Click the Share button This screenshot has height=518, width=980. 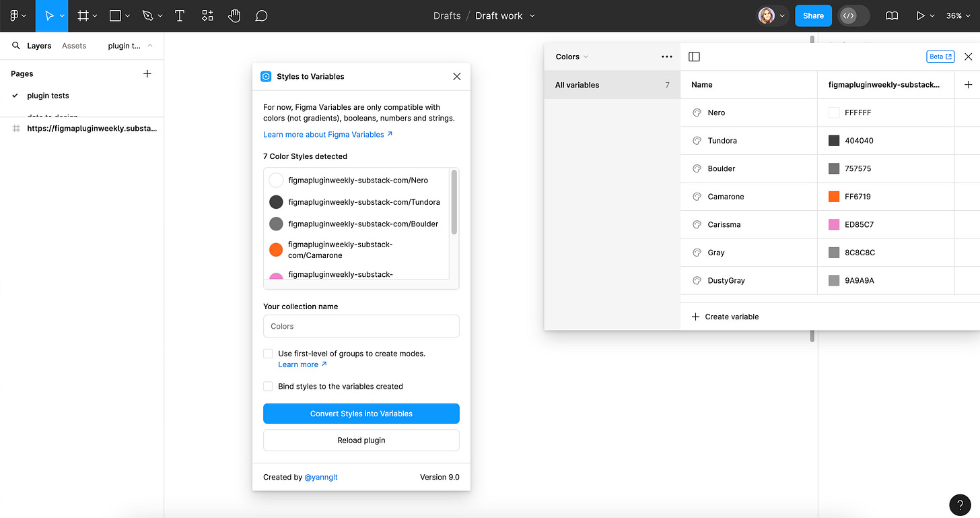coord(813,15)
